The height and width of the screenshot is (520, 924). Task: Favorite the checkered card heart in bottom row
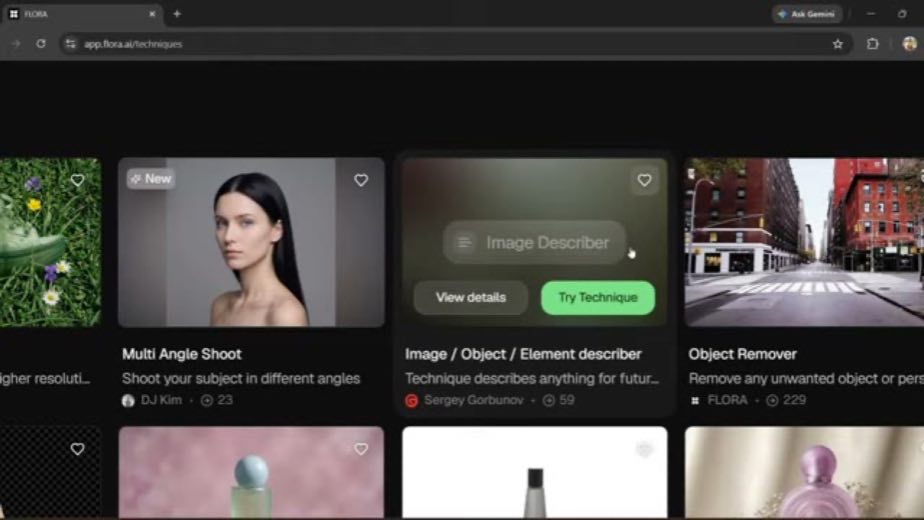coord(77,449)
